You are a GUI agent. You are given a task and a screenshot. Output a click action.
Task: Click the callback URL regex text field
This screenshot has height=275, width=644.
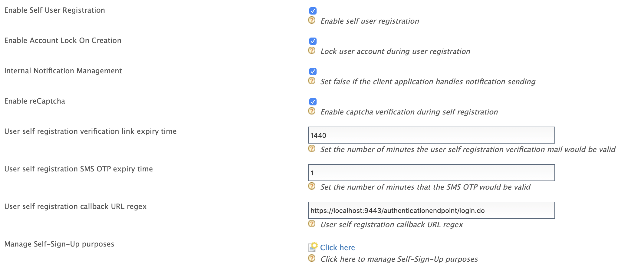[x=431, y=210]
